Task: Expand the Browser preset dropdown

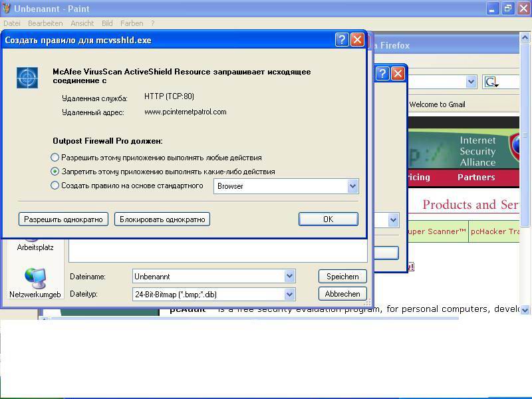Action: [x=352, y=186]
